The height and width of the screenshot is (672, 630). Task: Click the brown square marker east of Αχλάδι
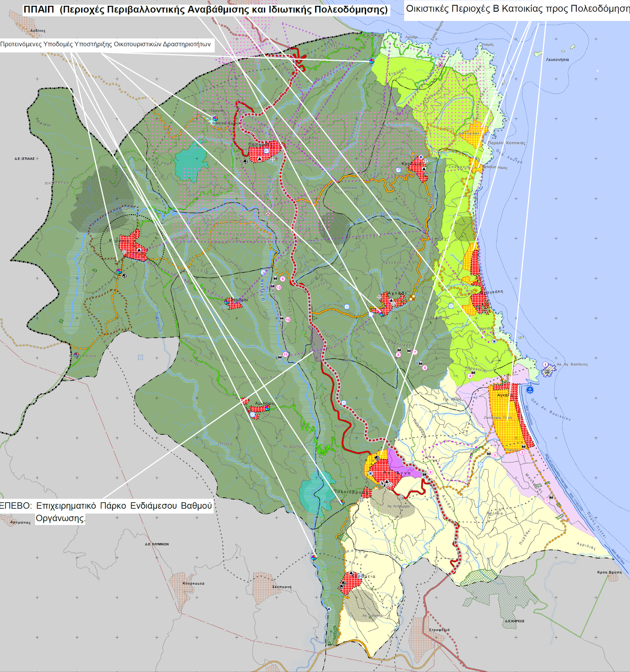pyautogui.click(x=412, y=298)
